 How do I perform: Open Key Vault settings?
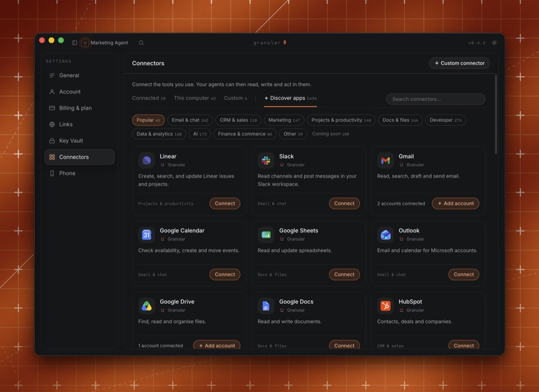click(79, 140)
